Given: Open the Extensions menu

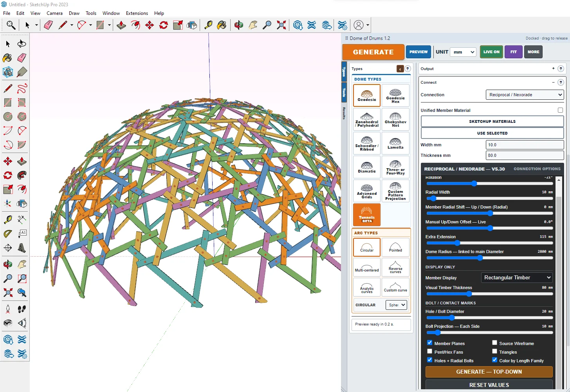Looking at the screenshot, I should [x=137, y=13].
